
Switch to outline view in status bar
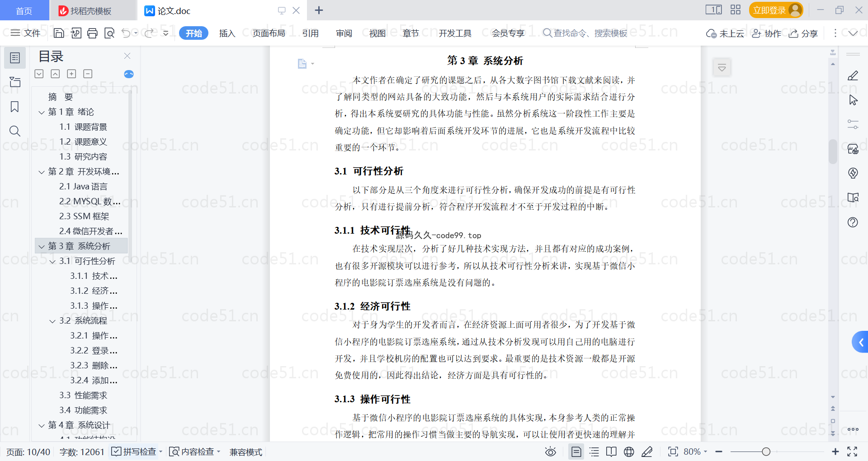click(x=594, y=452)
